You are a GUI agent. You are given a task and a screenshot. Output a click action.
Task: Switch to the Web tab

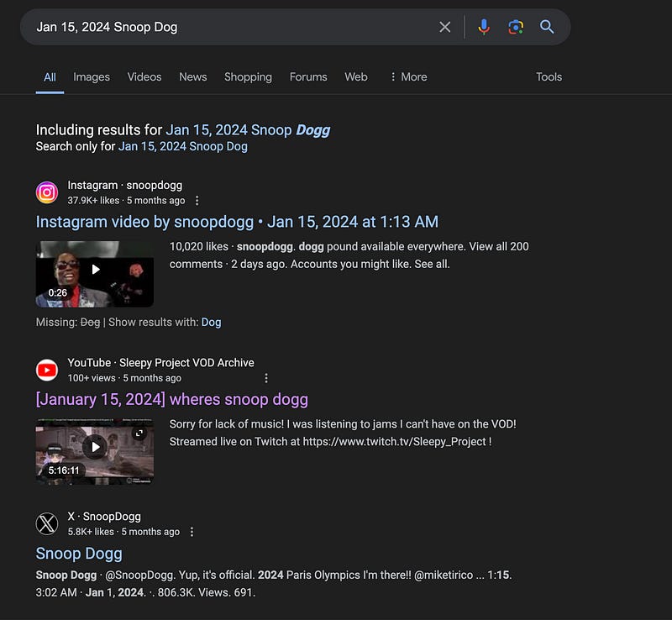coord(356,77)
